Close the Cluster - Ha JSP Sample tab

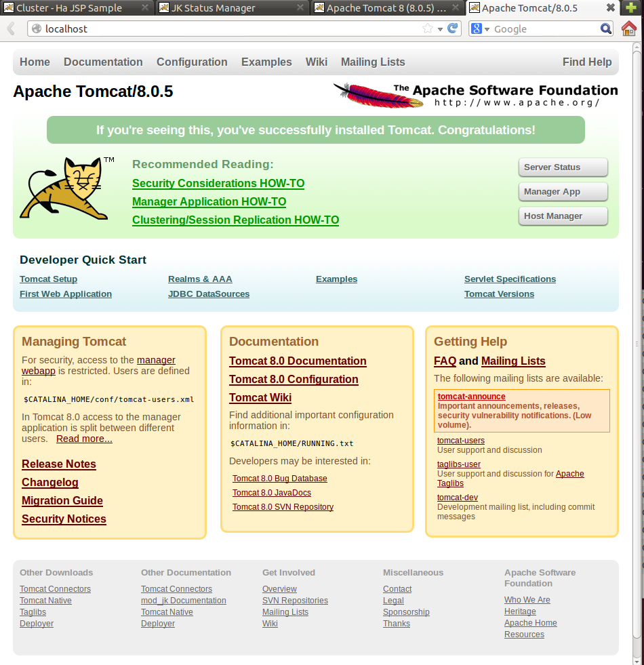coord(144,7)
